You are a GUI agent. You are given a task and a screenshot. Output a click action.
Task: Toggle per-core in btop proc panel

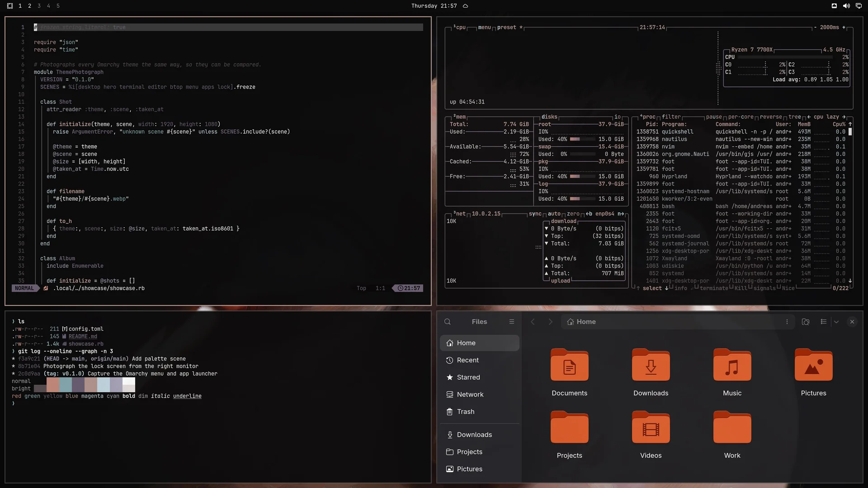point(741,117)
